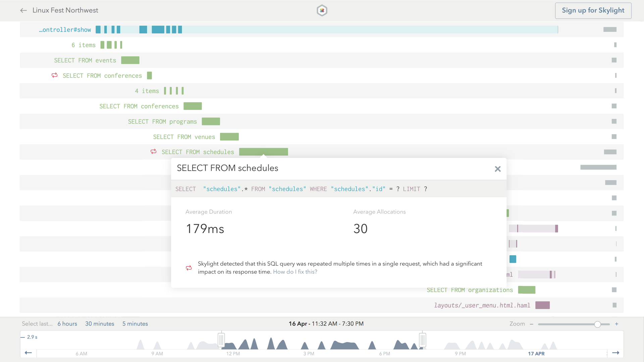The width and height of the screenshot is (644, 362).
Task: Click the Skylight hexagon logo in the header
Action: [322, 10]
